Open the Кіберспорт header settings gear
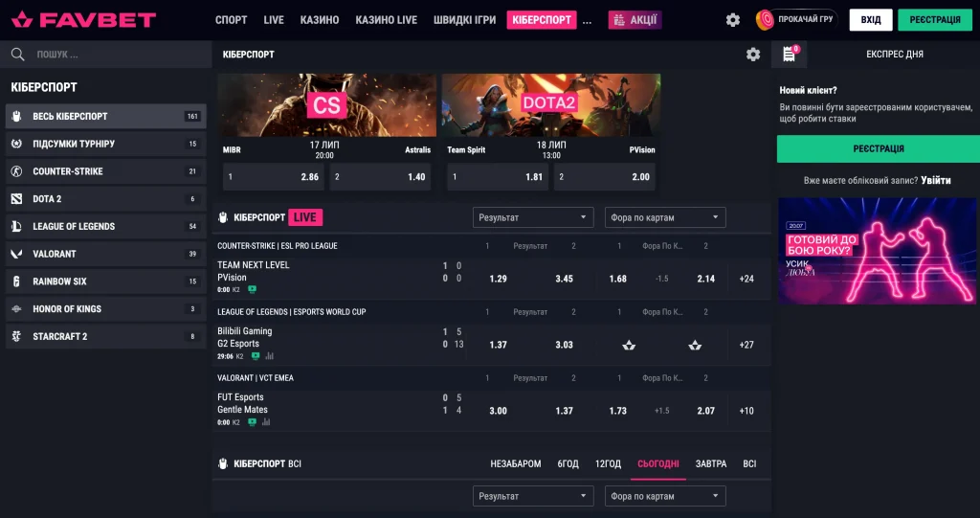Viewport: 980px width, 518px height. 753,55
